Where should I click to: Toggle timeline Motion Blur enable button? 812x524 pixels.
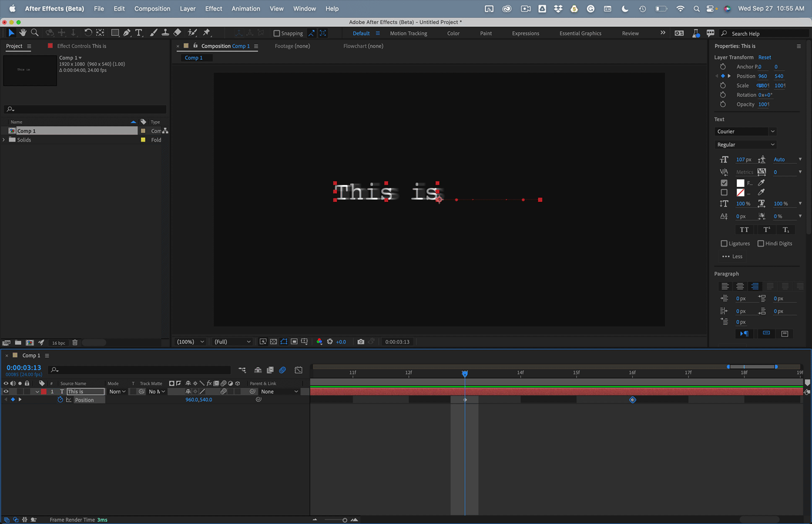click(283, 370)
